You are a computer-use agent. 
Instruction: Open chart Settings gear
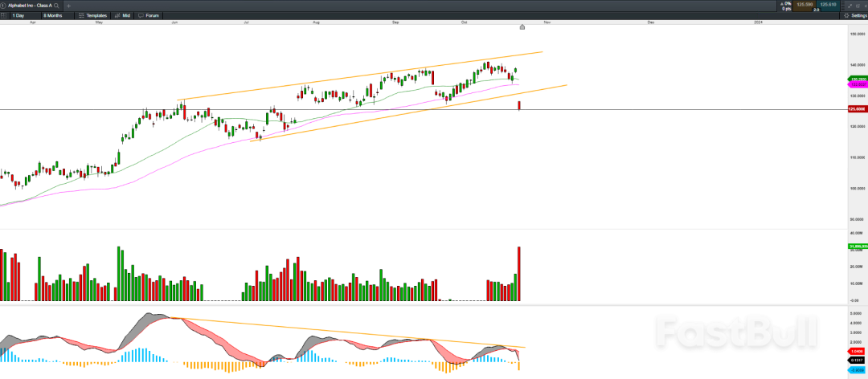853,15
